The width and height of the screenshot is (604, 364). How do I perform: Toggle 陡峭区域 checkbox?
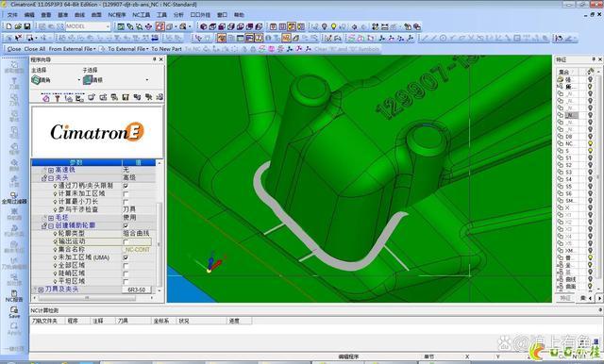126,273
